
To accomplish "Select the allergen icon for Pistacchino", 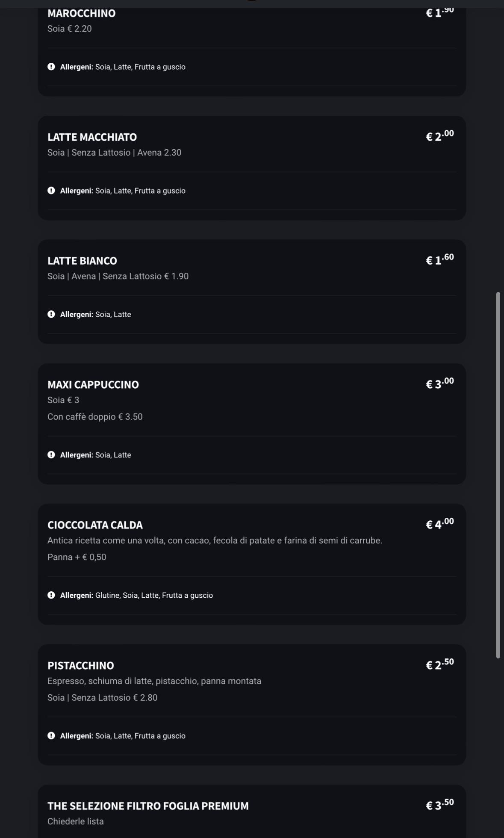I will [x=51, y=736].
